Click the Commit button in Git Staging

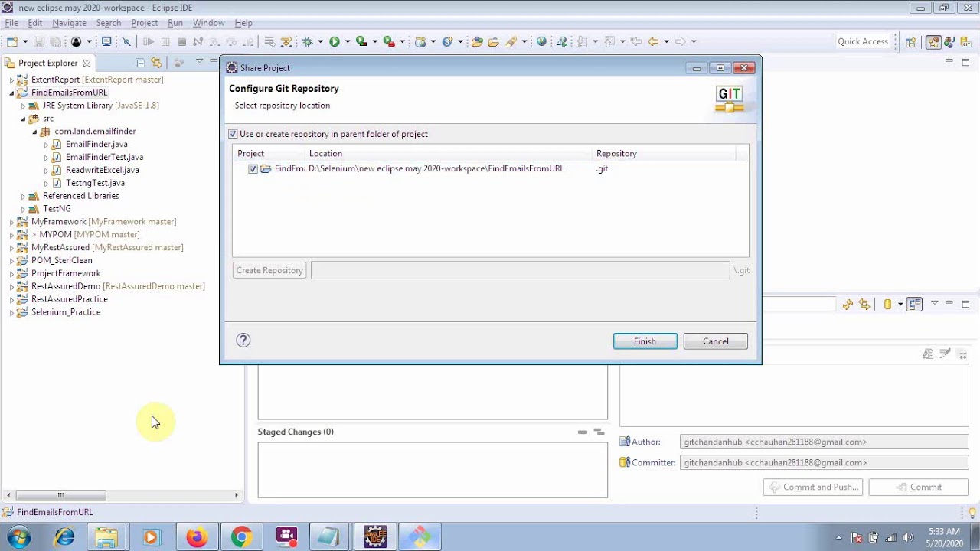(916, 487)
